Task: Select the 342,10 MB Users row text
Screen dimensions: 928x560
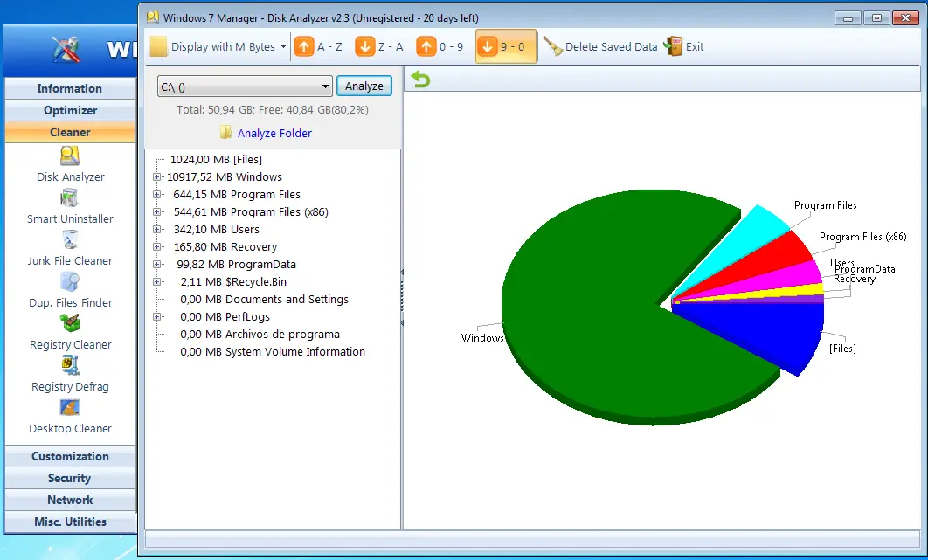Action: (x=216, y=230)
